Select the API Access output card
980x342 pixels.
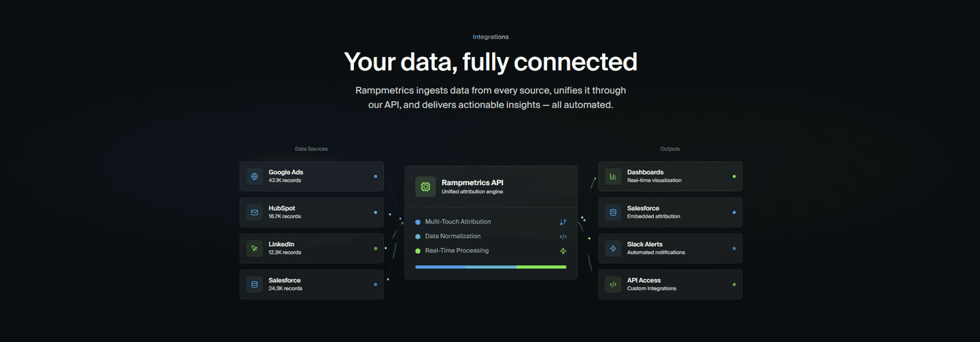670,284
